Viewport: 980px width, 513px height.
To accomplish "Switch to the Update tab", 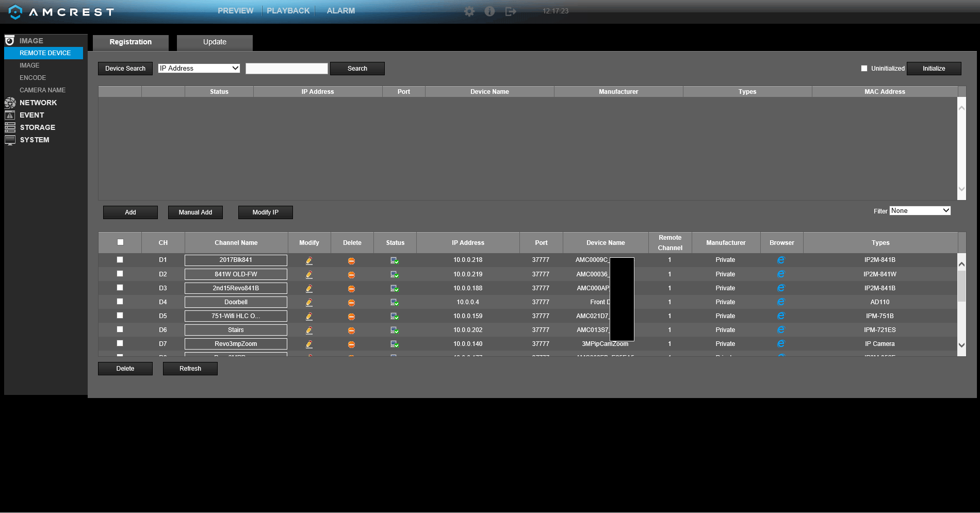I will (x=215, y=42).
